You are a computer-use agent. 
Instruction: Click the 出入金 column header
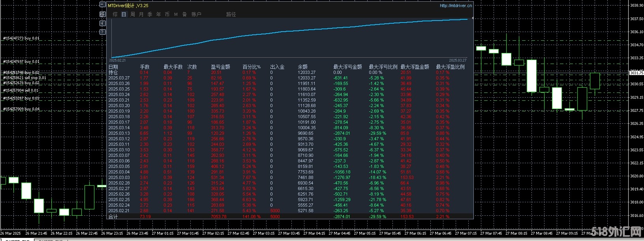click(277, 67)
